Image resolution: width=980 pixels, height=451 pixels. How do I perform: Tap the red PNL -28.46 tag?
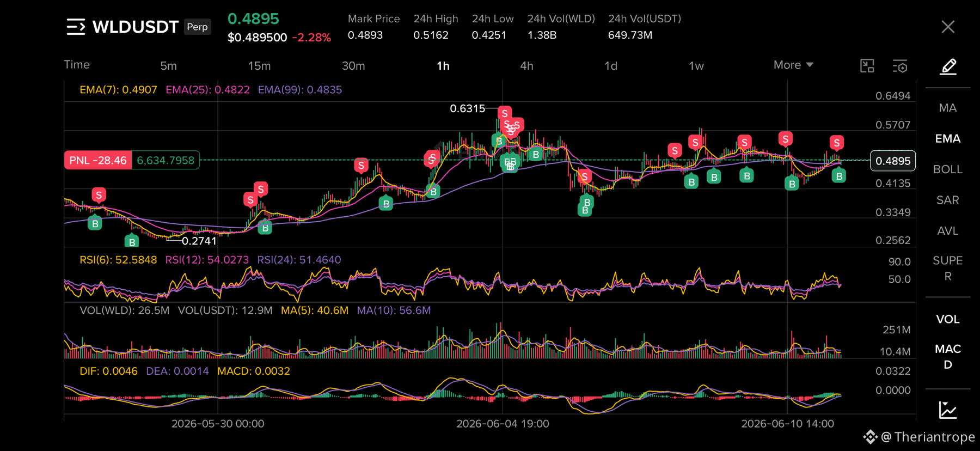pyautogui.click(x=98, y=160)
